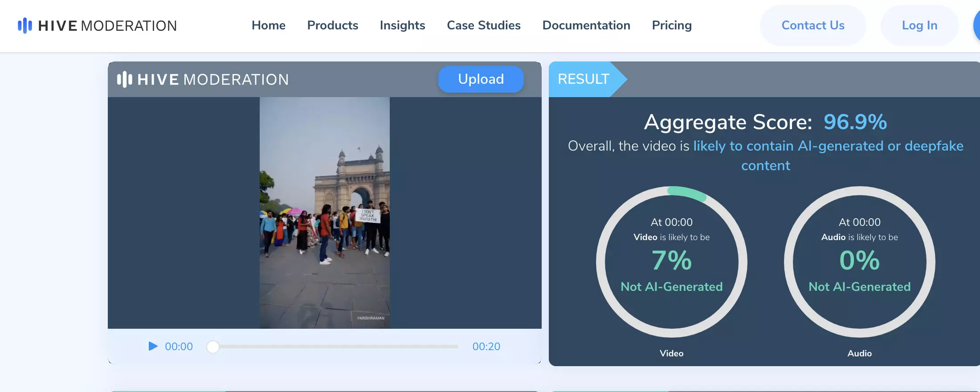Click the Video score gauge showing 7%
980x392 pixels.
[x=672, y=262]
